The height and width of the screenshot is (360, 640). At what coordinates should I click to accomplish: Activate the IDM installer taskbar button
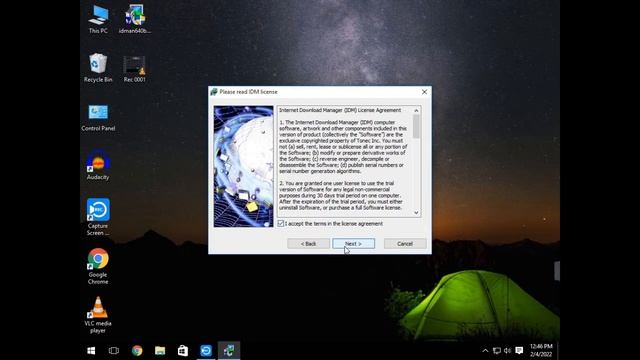(x=229, y=351)
